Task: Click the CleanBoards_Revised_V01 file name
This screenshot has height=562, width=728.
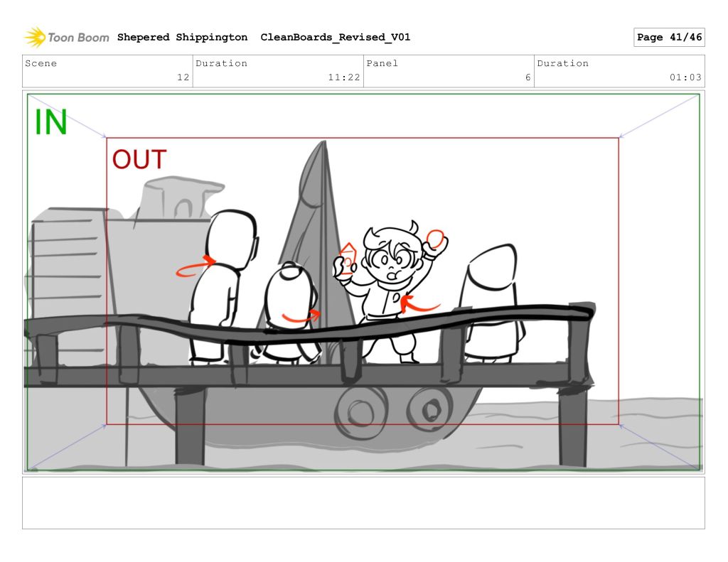Action: tap(335, 38)
